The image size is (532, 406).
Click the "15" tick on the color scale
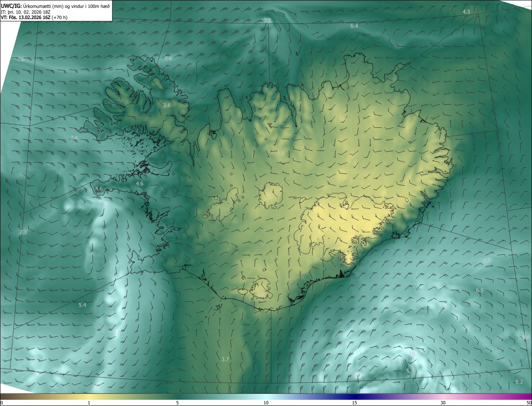355,403
